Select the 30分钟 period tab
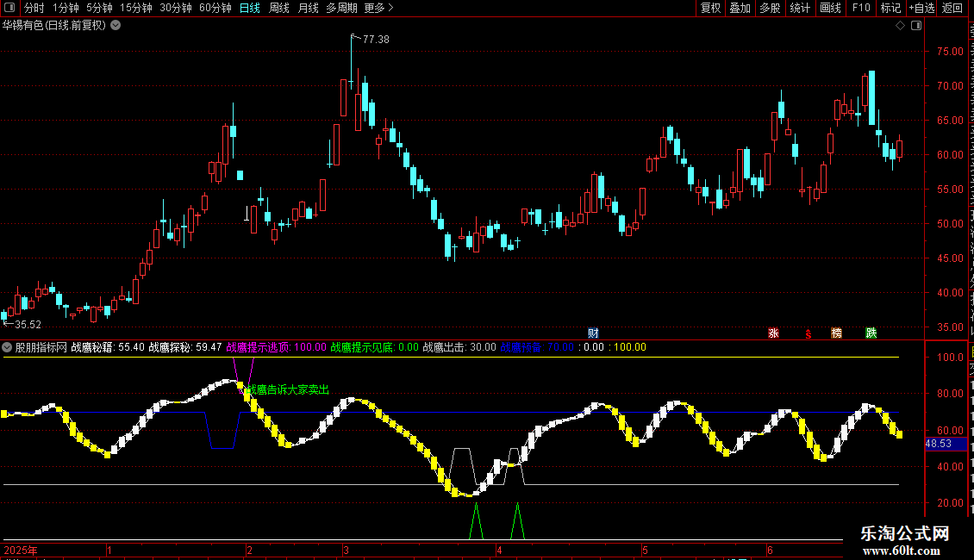Image resolution: width=974 pixels, height=560 pixels. (176, 8)
